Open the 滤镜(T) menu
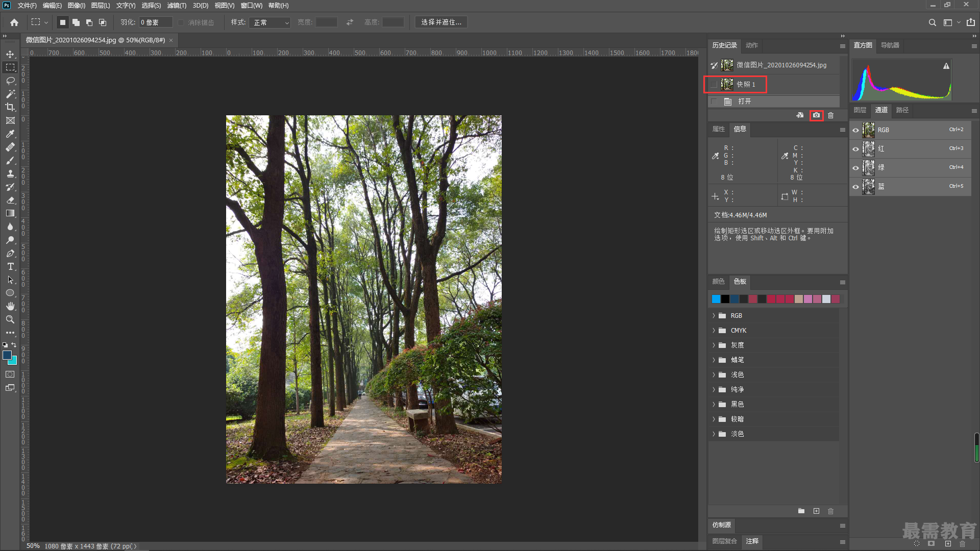Image resolution: width=980 pixels, height=551 pixels. pos(177,6)
